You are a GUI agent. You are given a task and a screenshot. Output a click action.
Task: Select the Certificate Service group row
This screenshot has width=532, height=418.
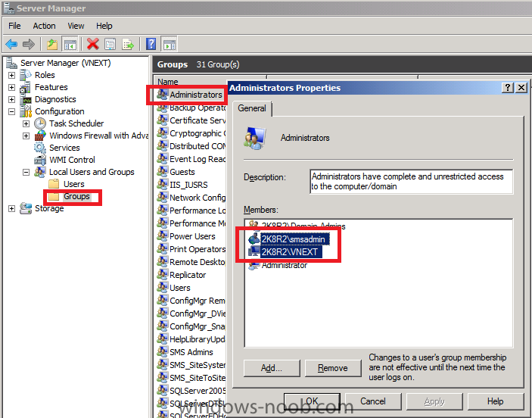pyautogui.click(x=191, y=120)
